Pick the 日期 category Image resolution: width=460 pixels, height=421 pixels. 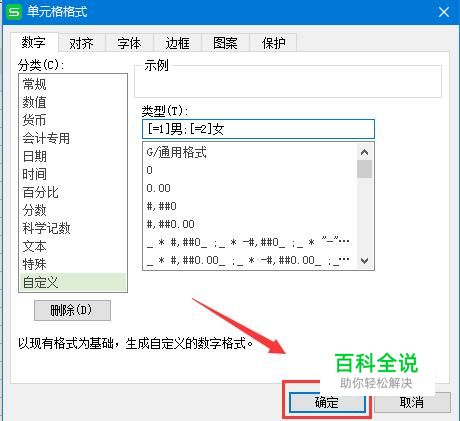pos(73,156)
